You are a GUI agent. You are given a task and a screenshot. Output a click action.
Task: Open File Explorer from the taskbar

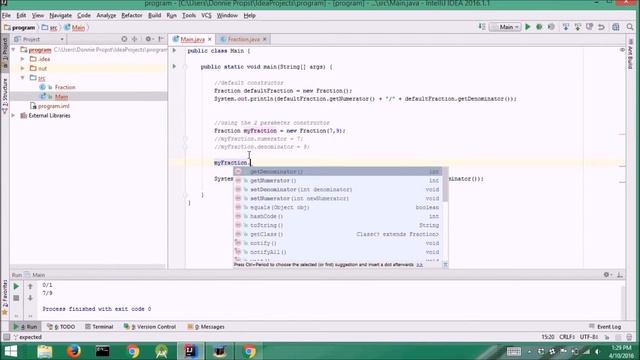(44, 351)
